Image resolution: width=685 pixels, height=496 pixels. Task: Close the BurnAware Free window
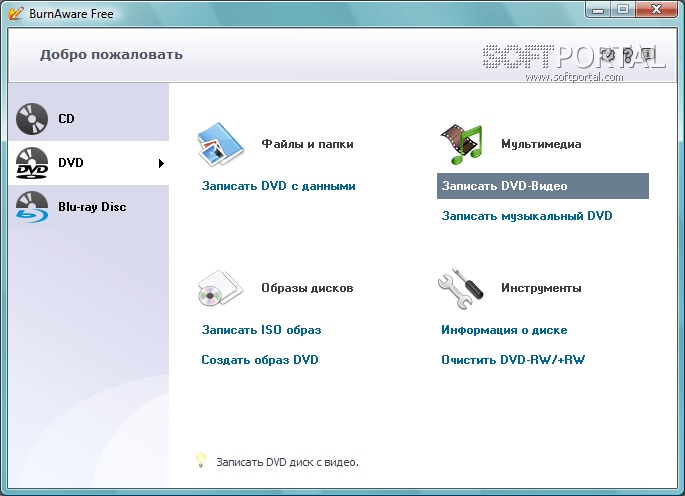[x=656, y=9]
